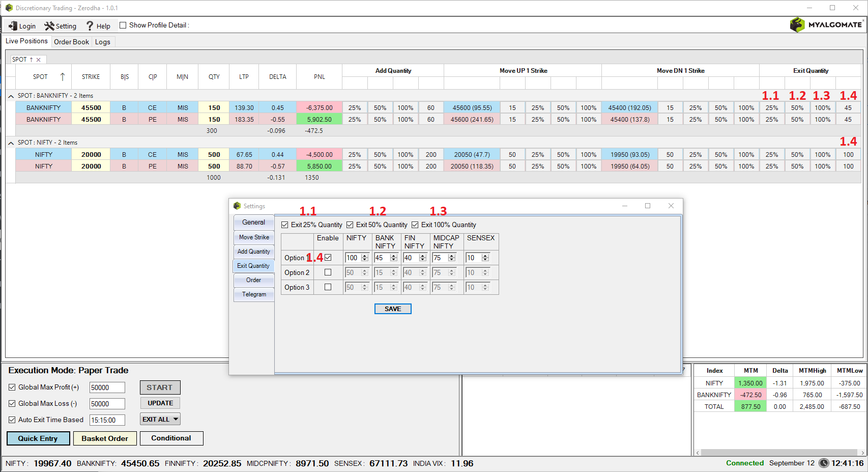Move NIFTY CE down to 19950 (93.05)
This screenshot has height=472, width=868.
coord(630,155)
